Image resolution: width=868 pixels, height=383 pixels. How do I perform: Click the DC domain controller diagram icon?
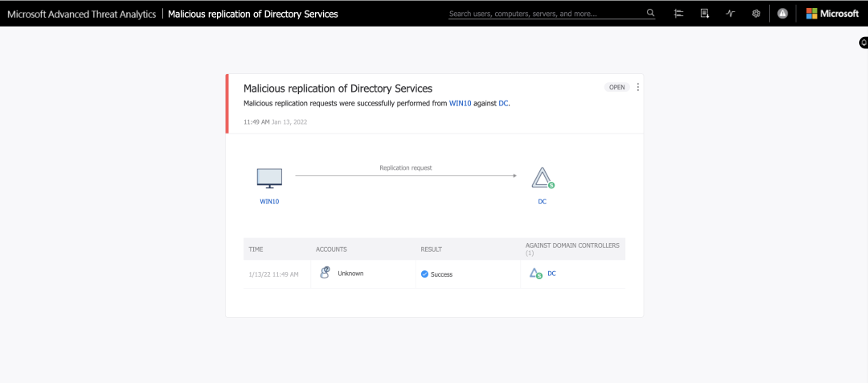[x=542, y=178]
